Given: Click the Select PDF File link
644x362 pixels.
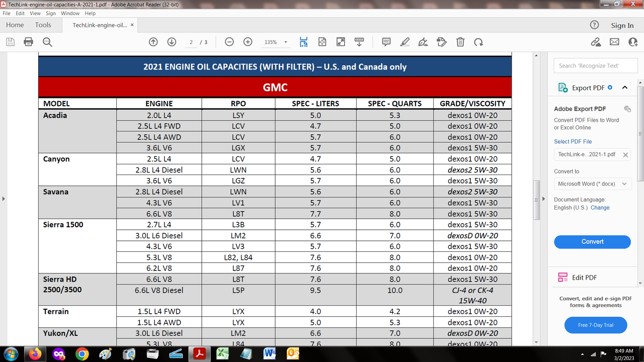Looking at the screenshot, I should [x=573, y=142].
